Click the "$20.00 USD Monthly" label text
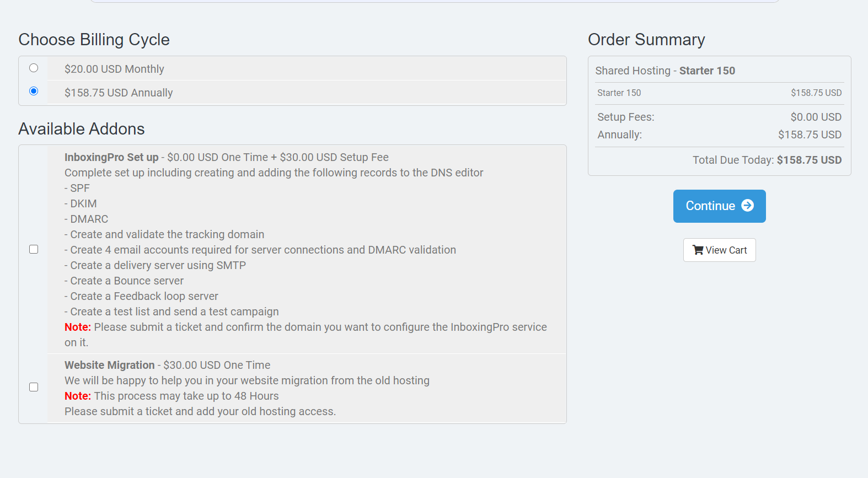The image size is (868, 478). [114, 69]
